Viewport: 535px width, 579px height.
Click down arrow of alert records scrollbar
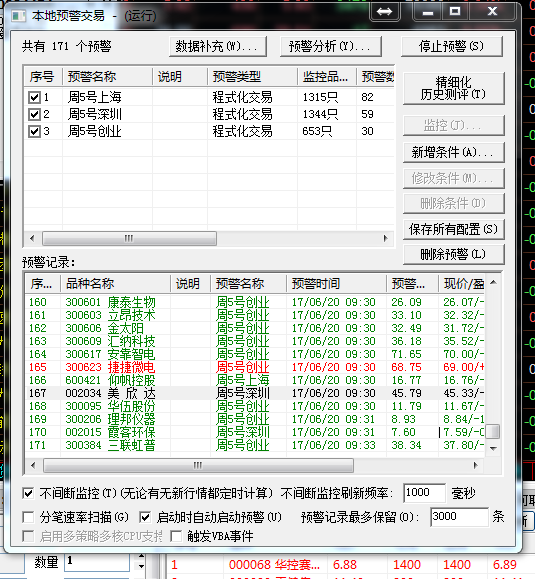[x=493, y=448]
